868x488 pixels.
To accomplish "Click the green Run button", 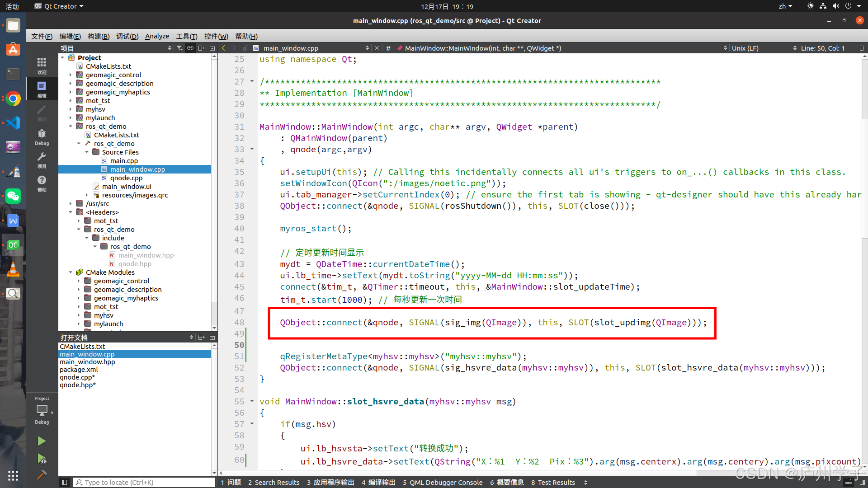I will (x=42, y=441).
